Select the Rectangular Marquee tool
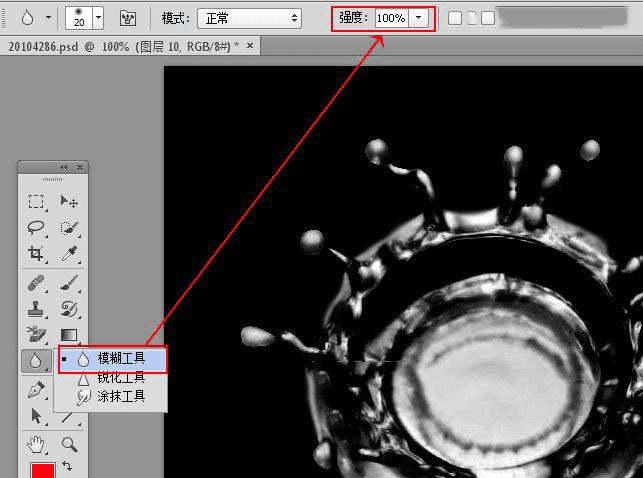 pyautogui.click(x=36, y=202)
